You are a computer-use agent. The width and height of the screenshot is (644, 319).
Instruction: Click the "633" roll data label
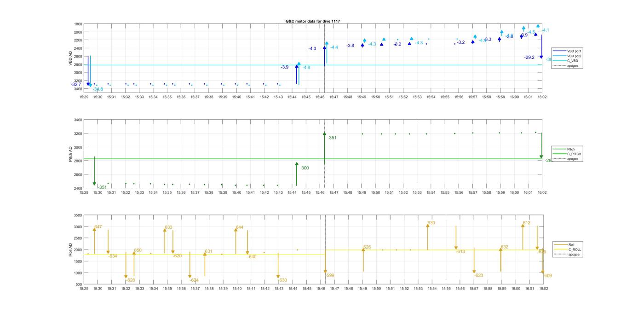[x=169, y=227]
